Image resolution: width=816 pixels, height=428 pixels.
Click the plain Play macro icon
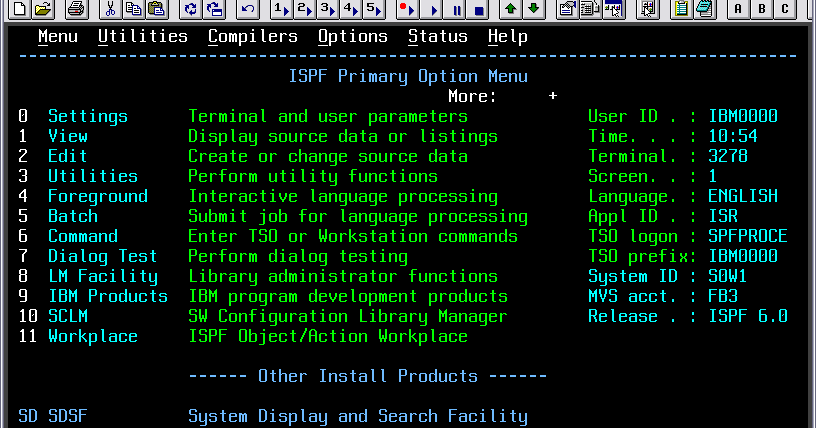pos(432,8)
